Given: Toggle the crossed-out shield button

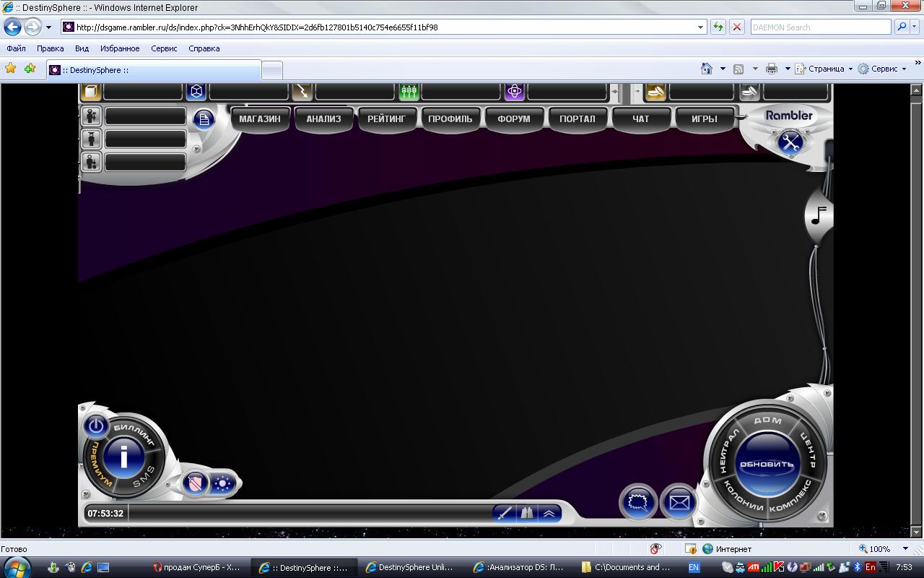Looking at the screenshot, I should (x=196, y=483).
